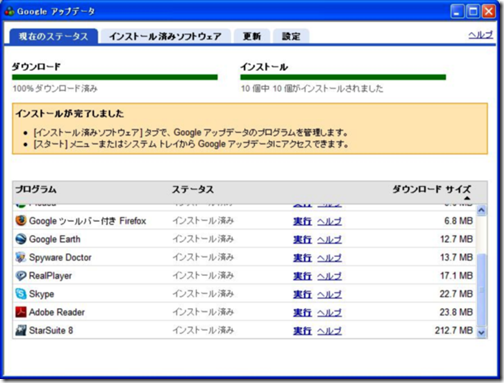Screen dimensions: 504x383
Task: Click the StarSuite 8 icon
Action: (x=21, y=330)
